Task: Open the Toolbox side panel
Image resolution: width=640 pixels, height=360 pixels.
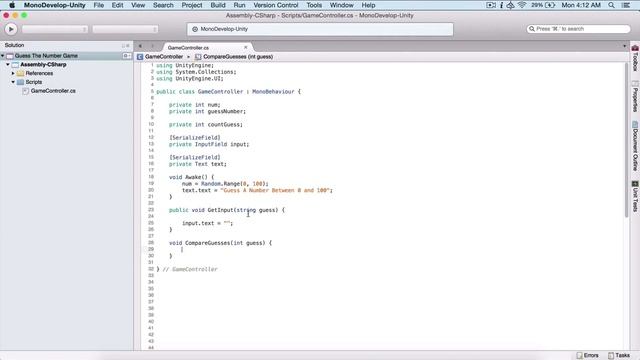Action: (x=635, y=59)
